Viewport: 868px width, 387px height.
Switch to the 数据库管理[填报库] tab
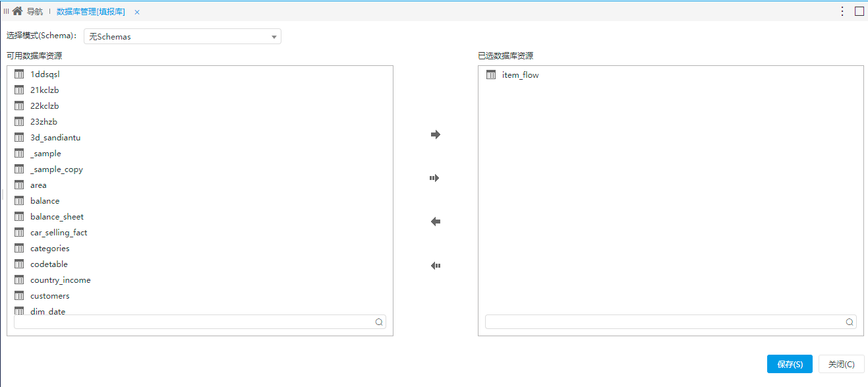coord(91,12)
